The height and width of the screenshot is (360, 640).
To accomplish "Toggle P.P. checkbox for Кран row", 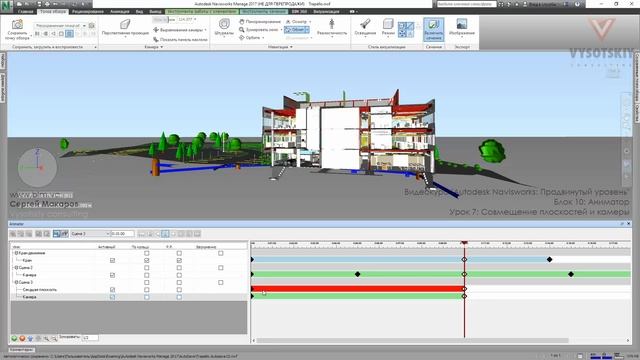I will (179, 260).
